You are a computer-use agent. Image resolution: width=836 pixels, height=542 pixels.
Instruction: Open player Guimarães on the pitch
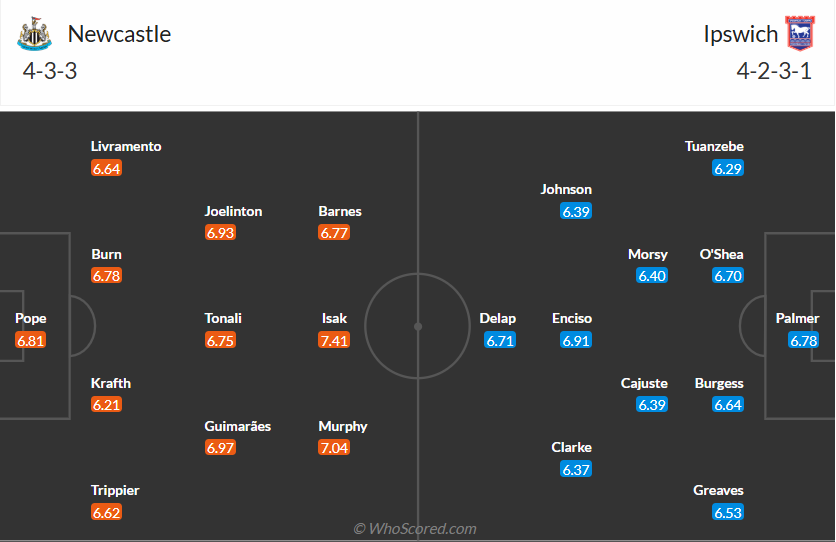238,426
